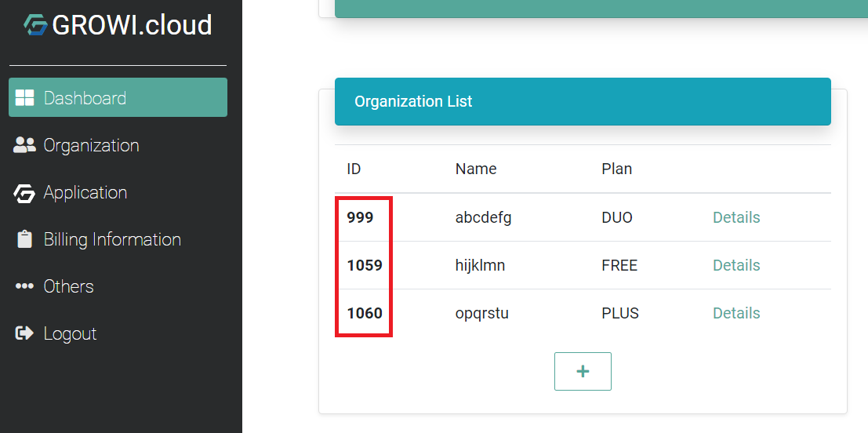
Task: Click the ID column header
Action: 354,169
